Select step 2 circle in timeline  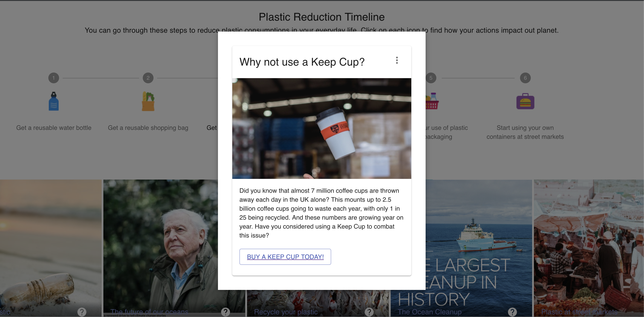click(148, 78)
